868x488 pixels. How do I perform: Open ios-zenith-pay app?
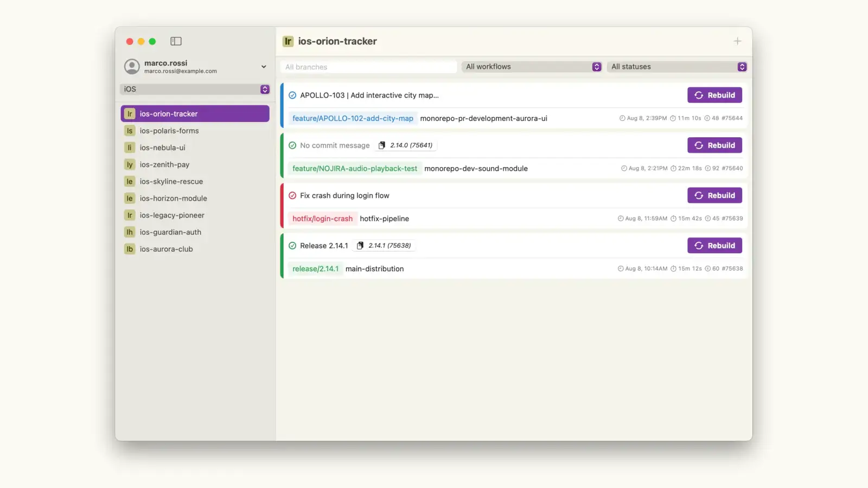coord(195,164)
